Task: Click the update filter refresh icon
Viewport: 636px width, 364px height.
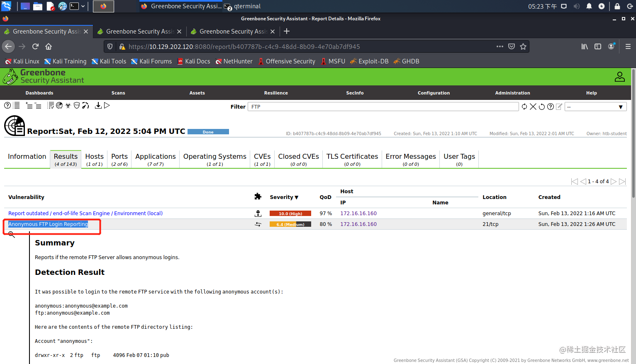Action: (524, 107)
